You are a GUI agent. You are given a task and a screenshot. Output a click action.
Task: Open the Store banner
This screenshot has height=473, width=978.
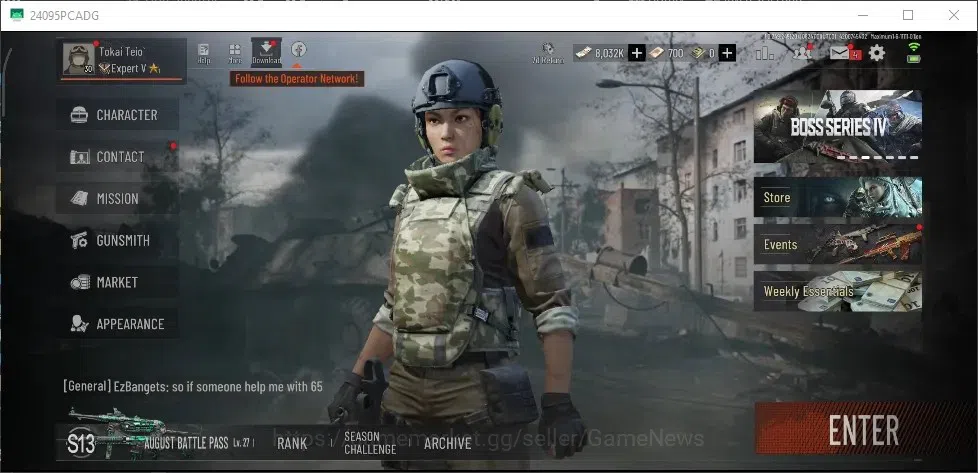pos(838,197)
